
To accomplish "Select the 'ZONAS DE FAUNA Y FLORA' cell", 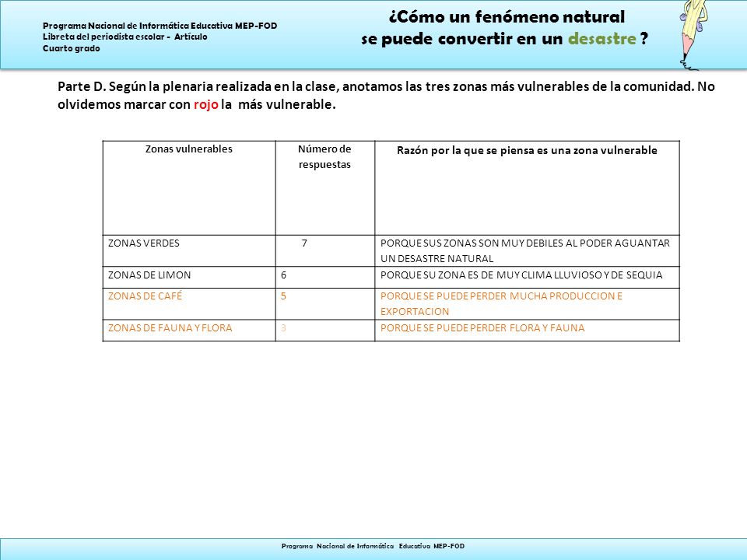I will click(x=189, y=330).
